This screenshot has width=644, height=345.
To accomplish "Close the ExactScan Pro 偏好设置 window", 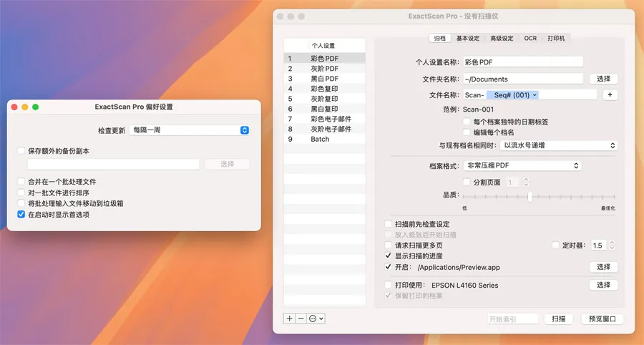I will [x=14, y=107].
